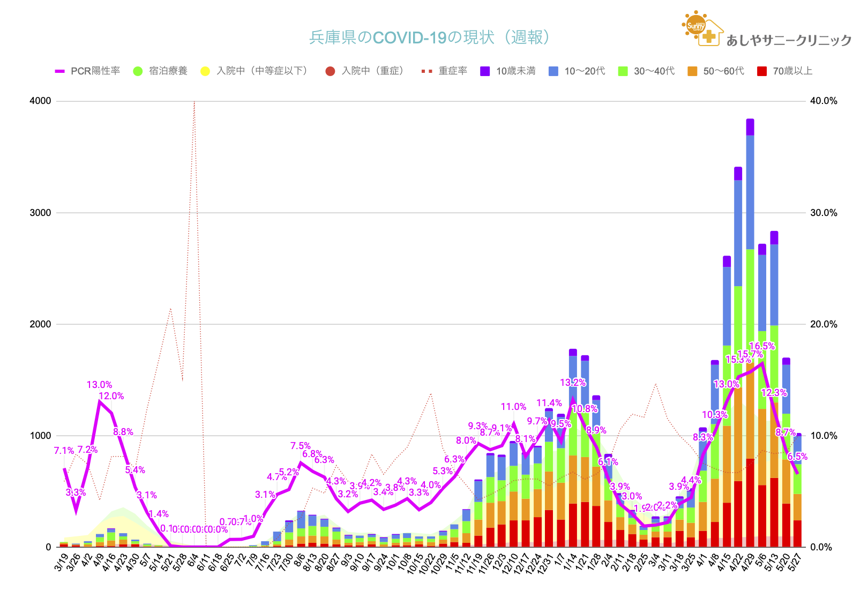Click the あしやサニークリニック clinic name text
868x605 pixels.
[x=789, y=40]
